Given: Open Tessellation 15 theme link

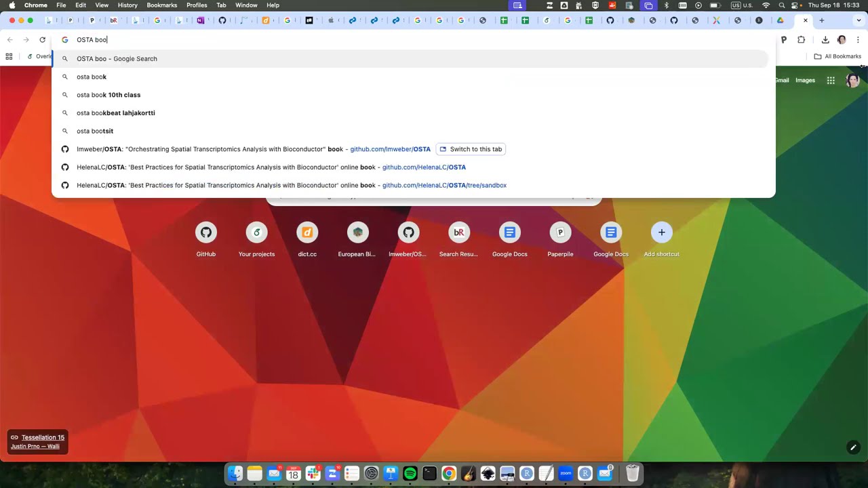Looking at the screenshot, I should [43, 437].
